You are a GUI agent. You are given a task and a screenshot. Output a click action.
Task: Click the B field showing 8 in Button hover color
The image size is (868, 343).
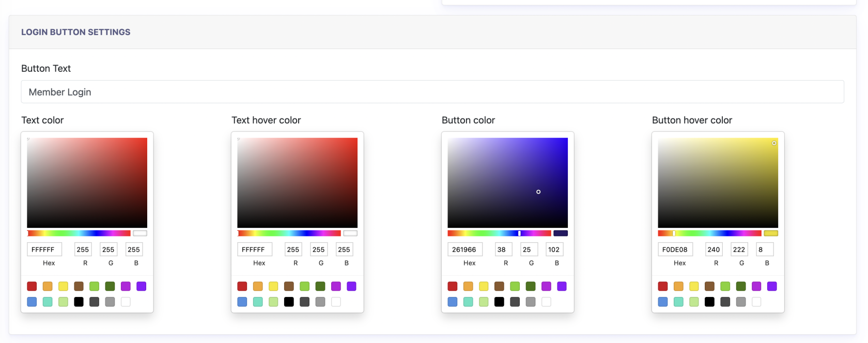[765, 250]
